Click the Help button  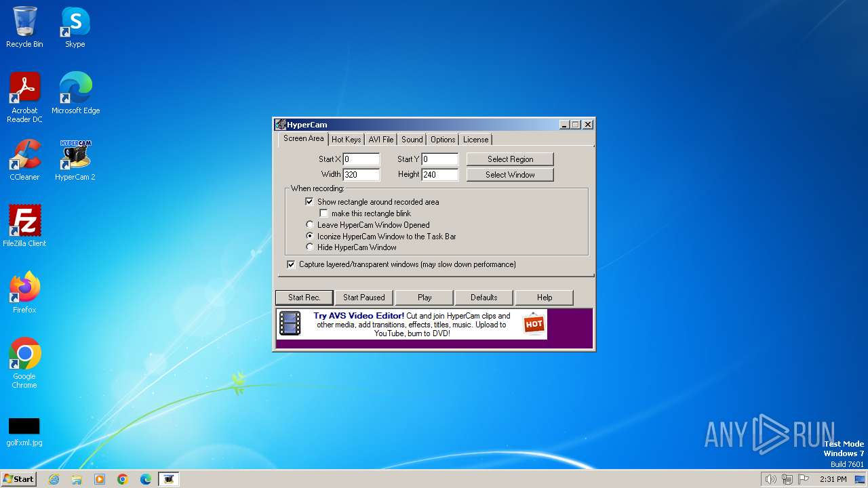[545, 298]
